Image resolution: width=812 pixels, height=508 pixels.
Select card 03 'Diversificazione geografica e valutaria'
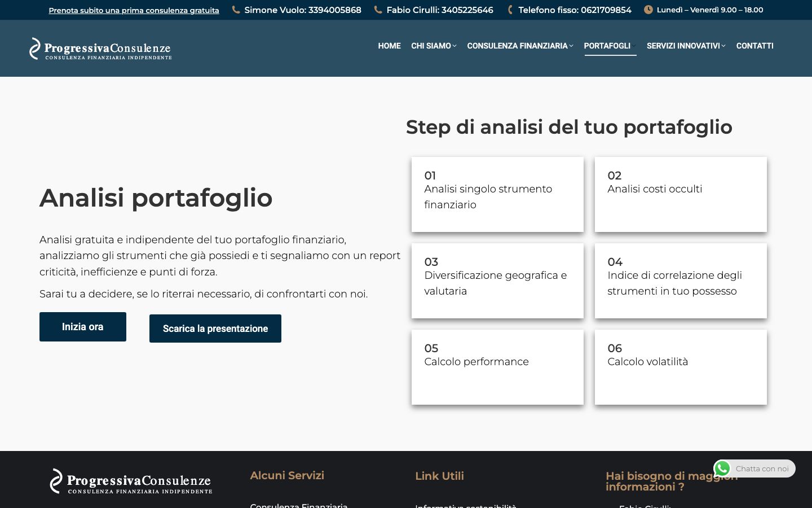[x=497, y=281]
